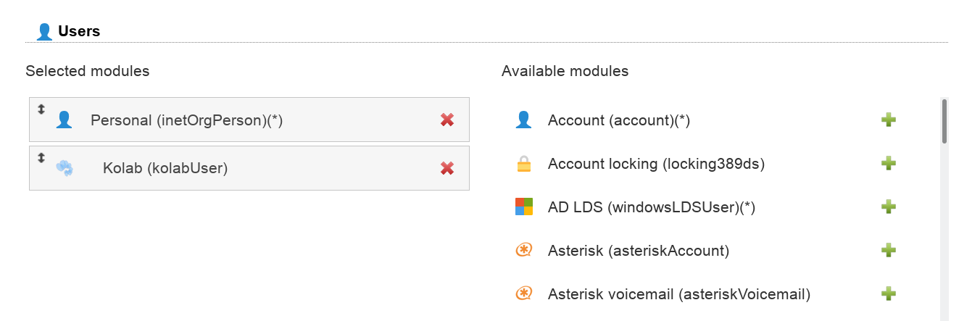
Task: Click the Users section heading
Action: (78, 31)
